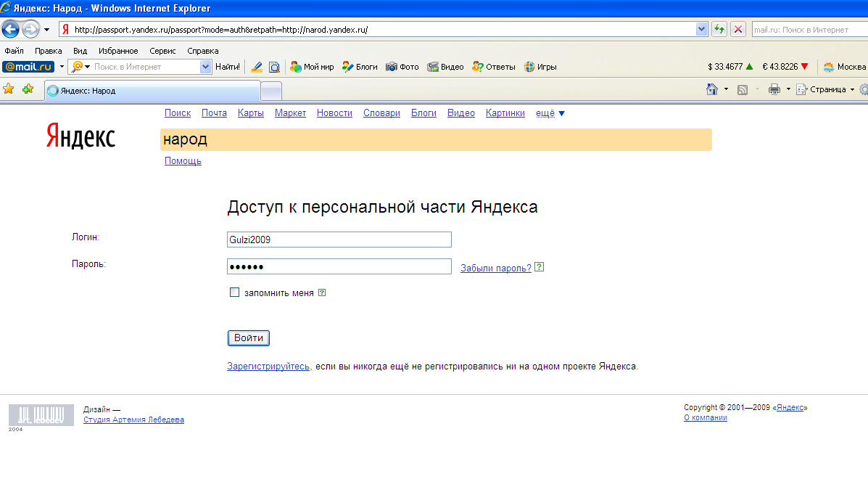Viewport: 868px width, 495px height.
Task: Expand the Home button dropdown arrow
Action: 726,89
